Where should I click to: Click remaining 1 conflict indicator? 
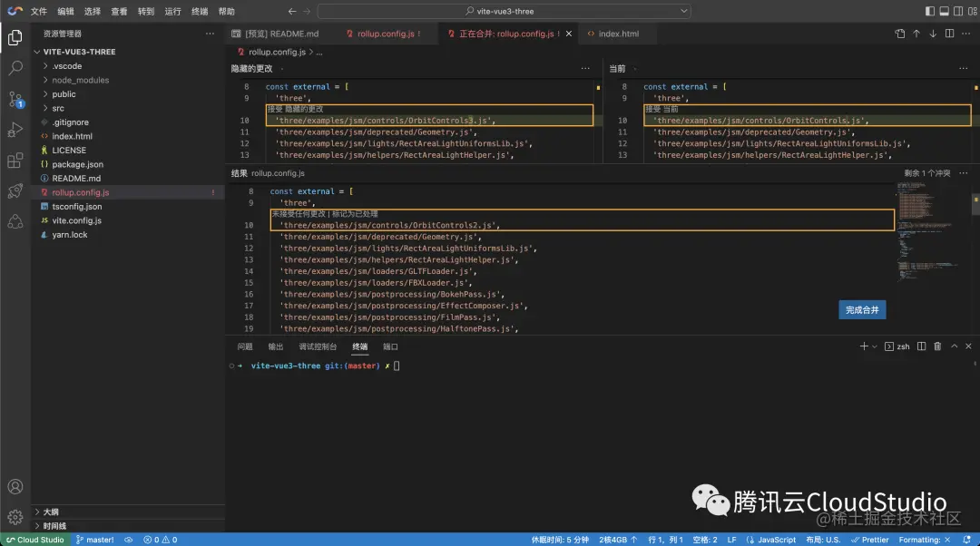(x=926, y=173)
